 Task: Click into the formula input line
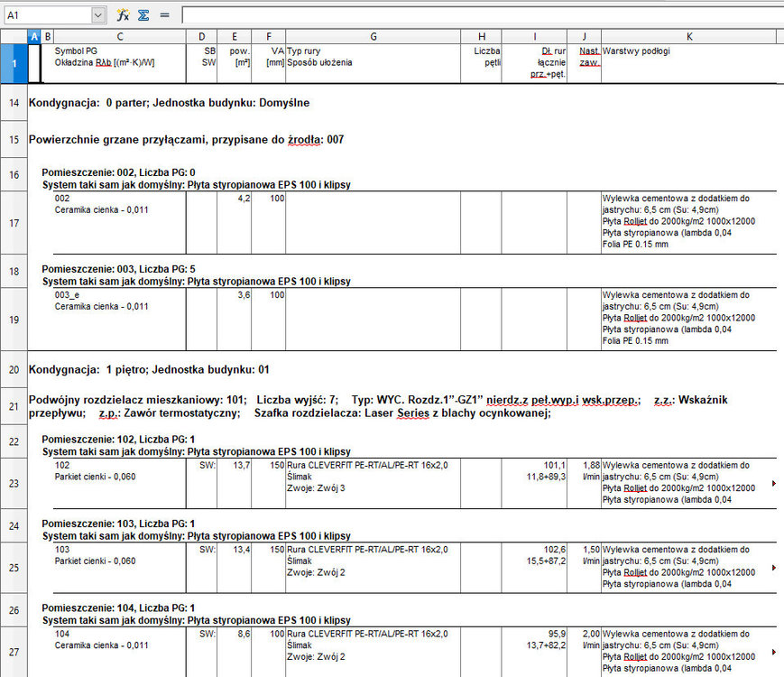(x=478, y=15)
